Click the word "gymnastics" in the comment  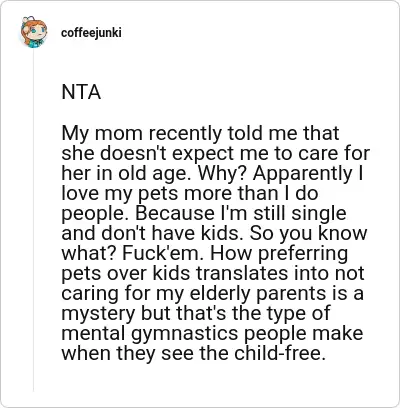185,334
